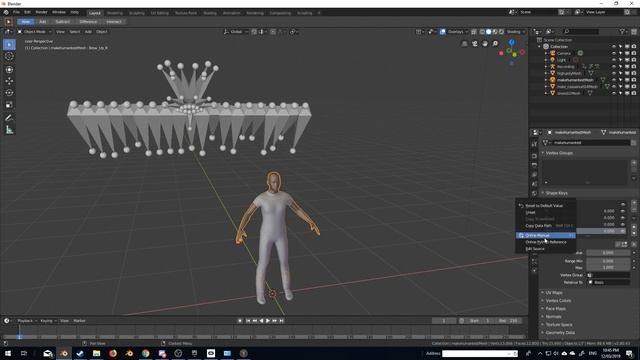Open the Shading dropdown in viewport header
The image size is (640, 360).
(516, 31)
